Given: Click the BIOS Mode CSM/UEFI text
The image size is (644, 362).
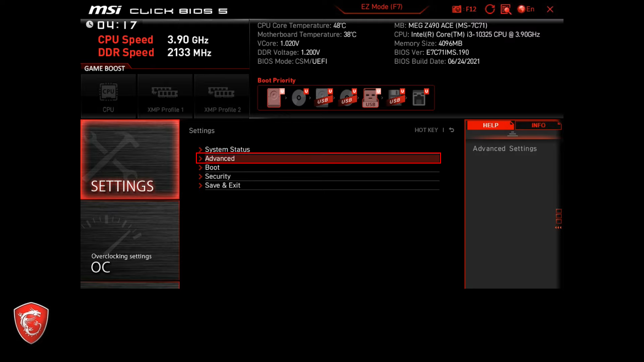Looking at the screenshot, I should pos(292,61).
